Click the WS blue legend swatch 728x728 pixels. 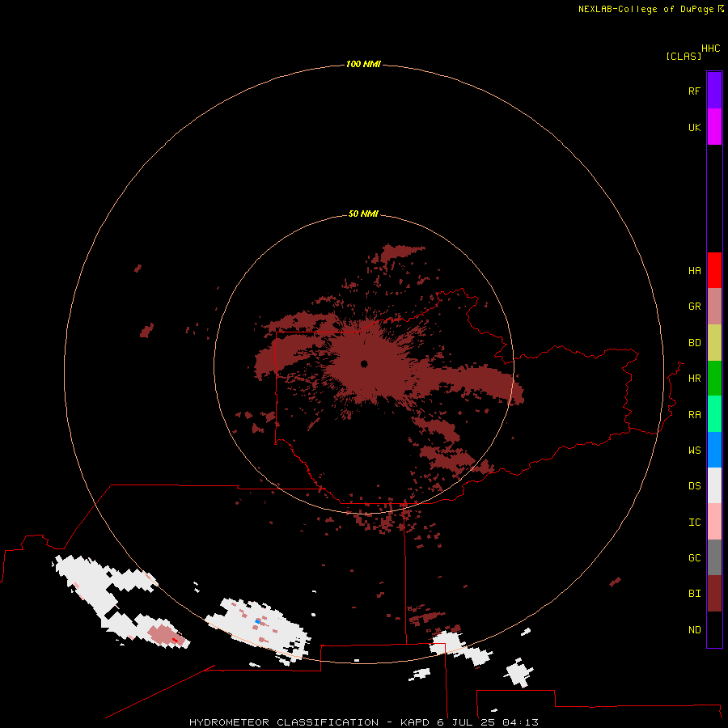(x=714, y=450)
